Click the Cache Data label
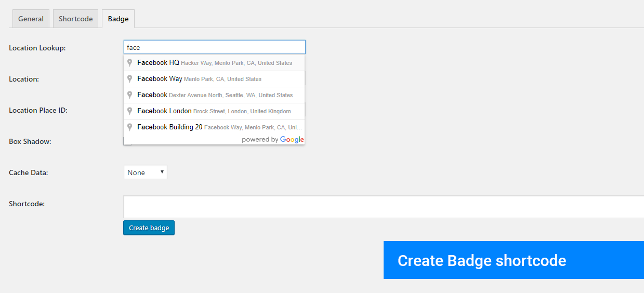This screenshot has width=644, height=293. 29,172
